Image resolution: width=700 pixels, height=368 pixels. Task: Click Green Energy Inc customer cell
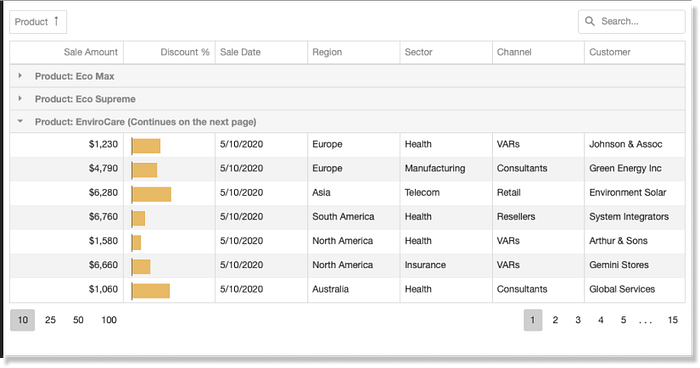[x=634, y=168]
